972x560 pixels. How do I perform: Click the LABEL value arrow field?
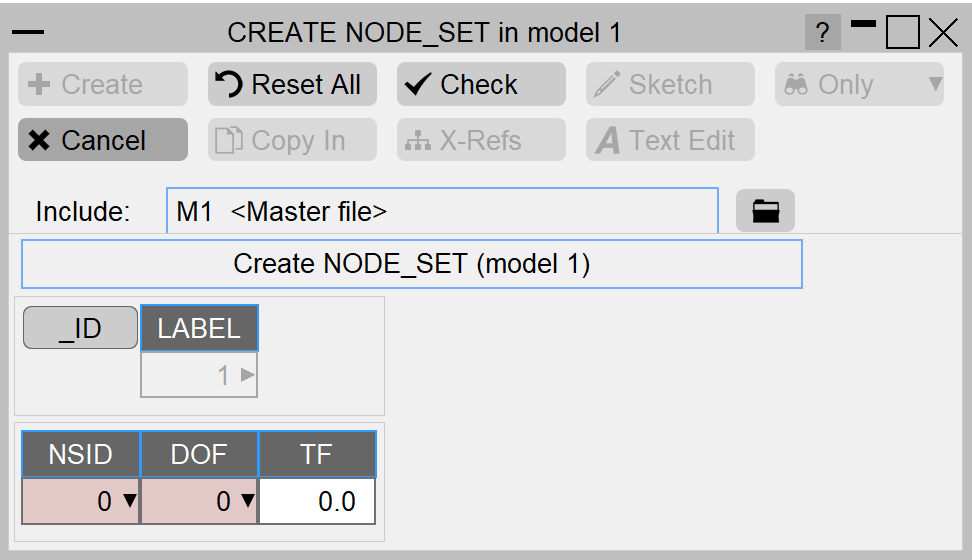point(199,375)
